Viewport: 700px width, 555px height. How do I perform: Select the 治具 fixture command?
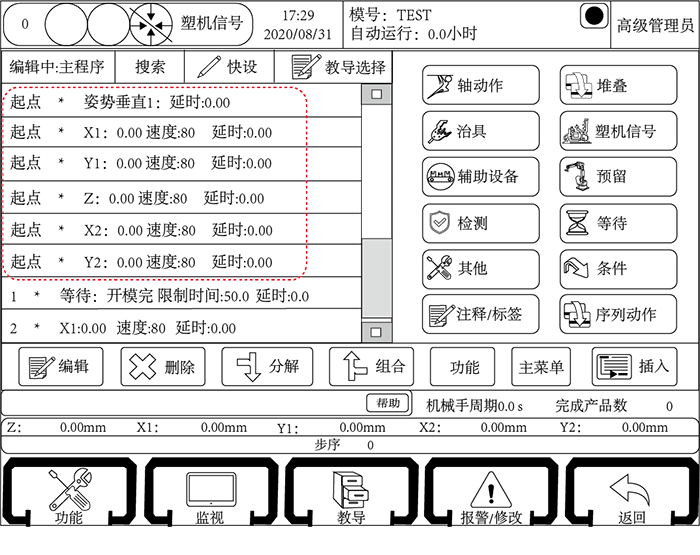(480, 131)
